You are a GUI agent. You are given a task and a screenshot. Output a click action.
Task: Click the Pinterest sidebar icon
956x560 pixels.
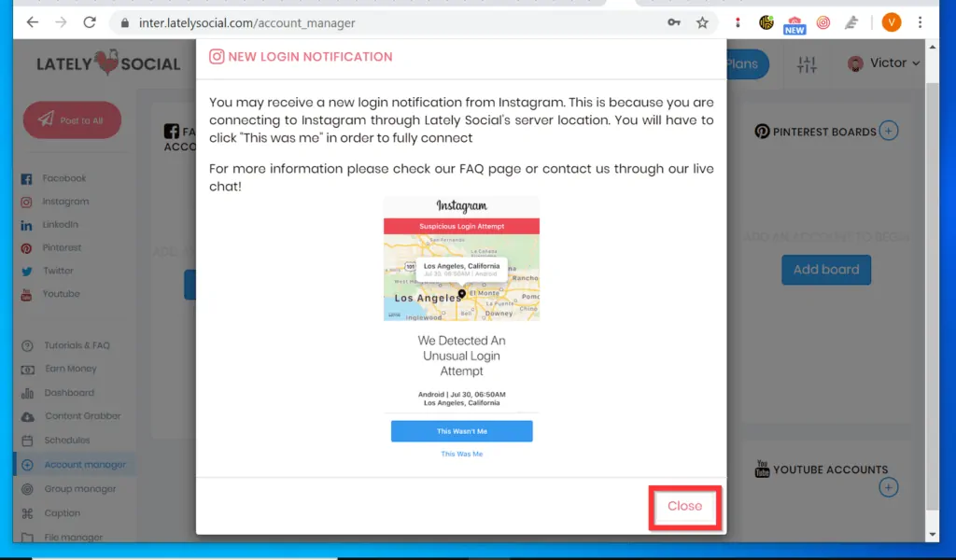(x=26, y=248)
